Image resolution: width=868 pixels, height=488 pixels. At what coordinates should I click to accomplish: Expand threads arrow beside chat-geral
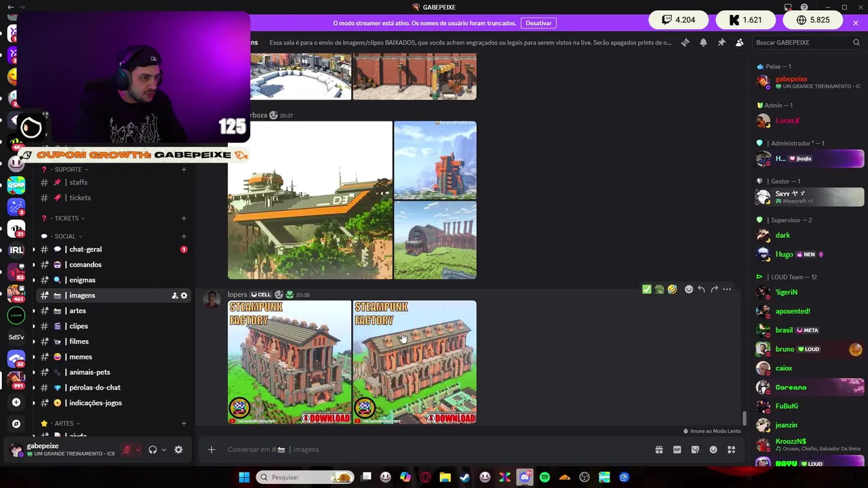point(33,249)
